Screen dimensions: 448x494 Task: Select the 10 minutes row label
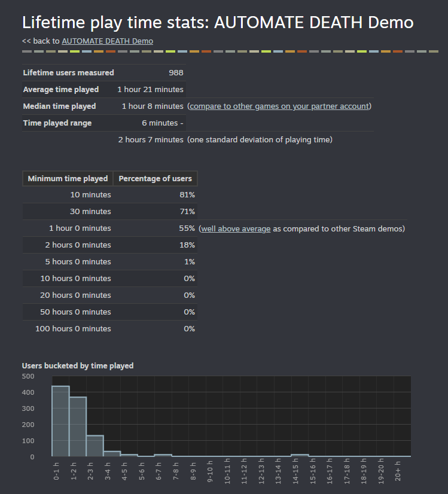pos(90,195)
